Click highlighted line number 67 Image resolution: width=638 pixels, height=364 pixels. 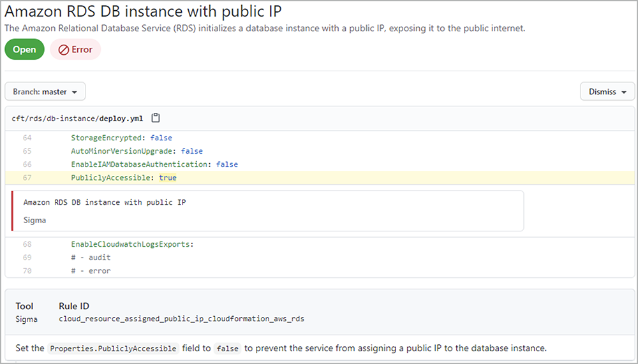point(27,178)
